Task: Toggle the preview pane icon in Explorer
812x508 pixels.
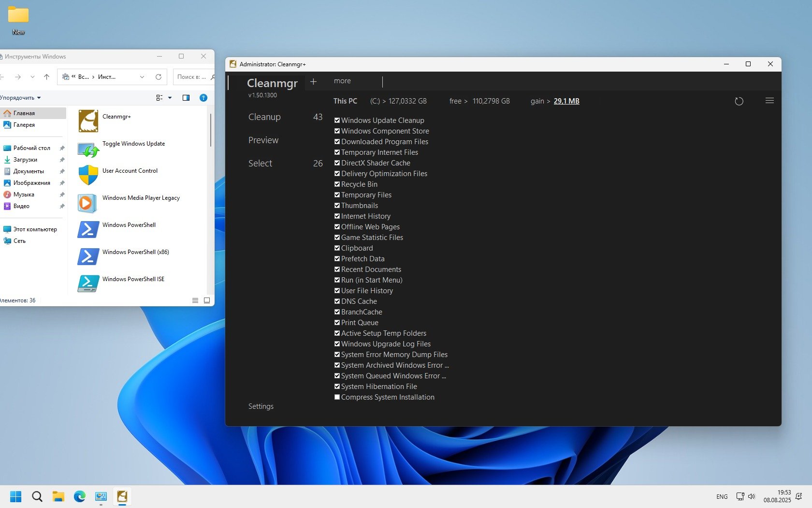Action: point(186,98)
